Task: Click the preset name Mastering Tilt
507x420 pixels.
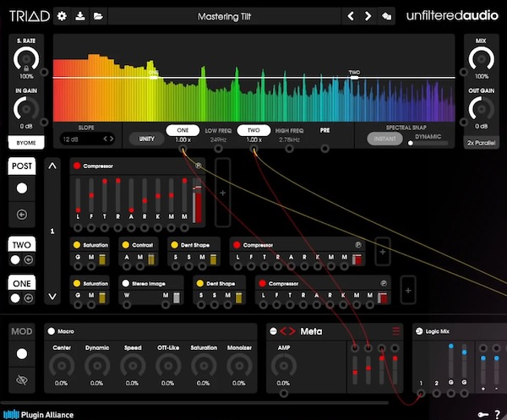Action: pos(224,17)
